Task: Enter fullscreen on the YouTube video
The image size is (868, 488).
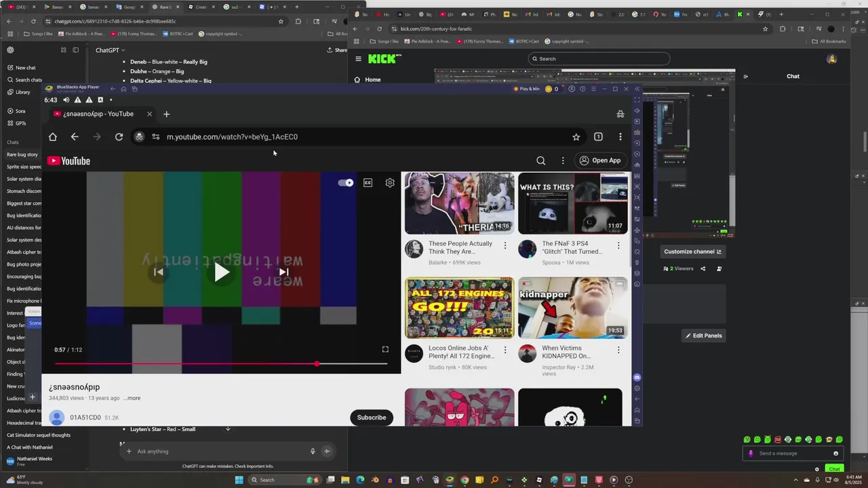Action: pos(385,349)
